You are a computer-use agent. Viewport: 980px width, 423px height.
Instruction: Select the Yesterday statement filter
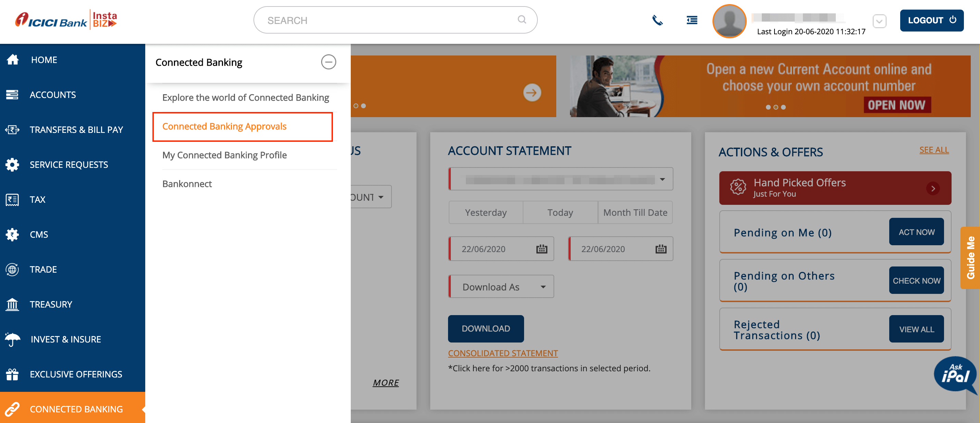pos(485,212)
